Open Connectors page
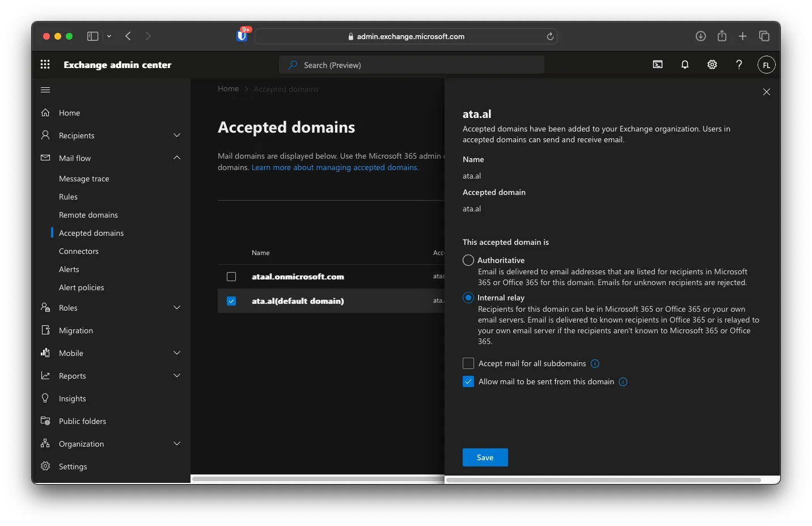This screenshot has width=812, height=526. point(79,251)
